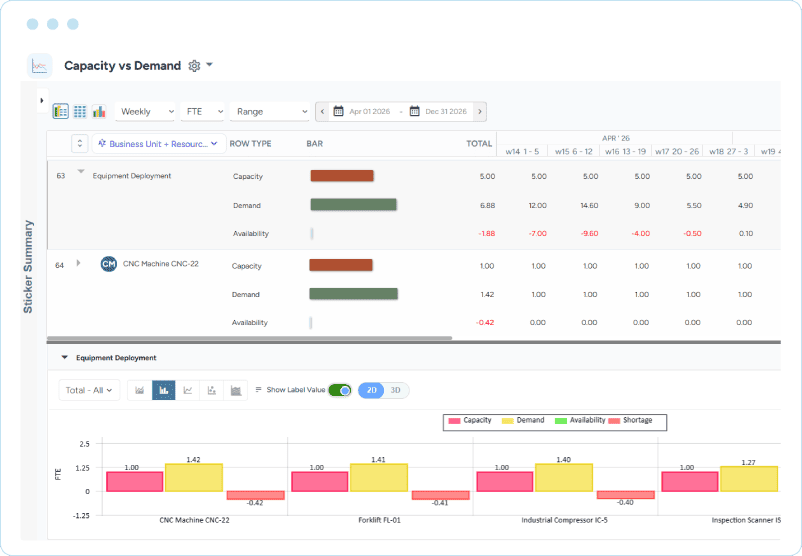This screenshot has height=556, width=802.
Task: Select bar chart type icon
Action: tap(164, 390)
